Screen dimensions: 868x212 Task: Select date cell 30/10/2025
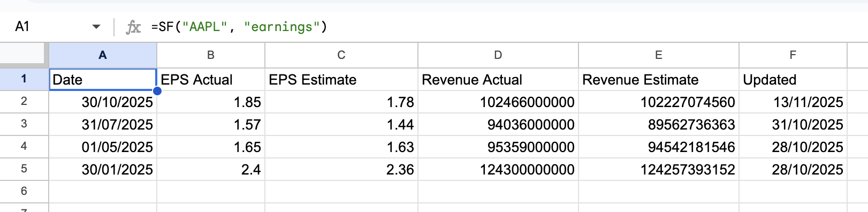(103, 102)
